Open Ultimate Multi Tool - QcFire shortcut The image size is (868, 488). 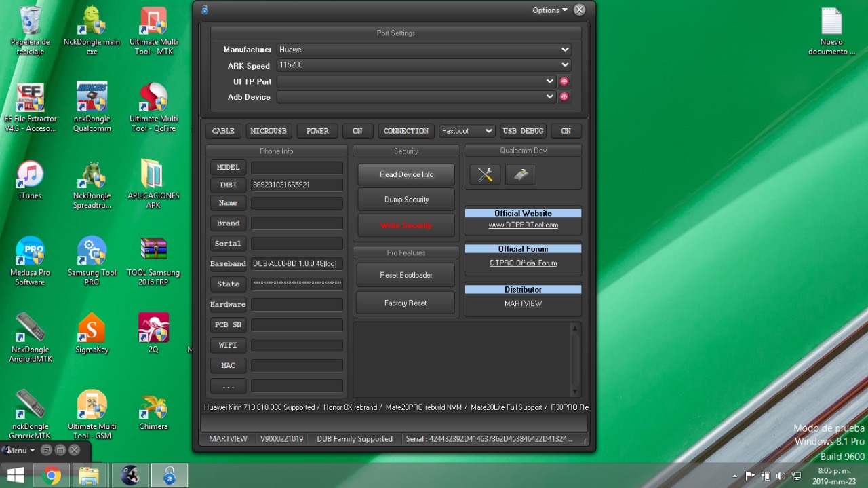point(153,107)
